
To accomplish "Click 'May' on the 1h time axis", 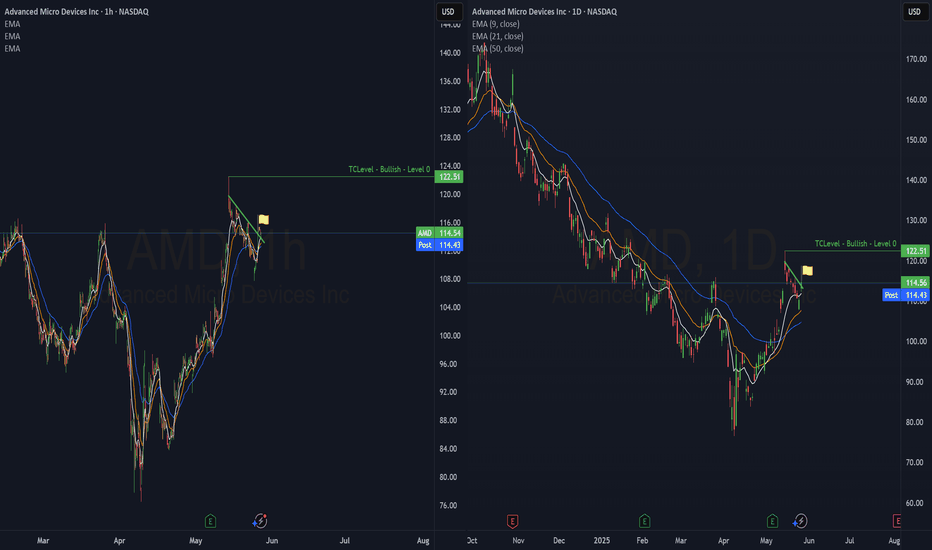I will [196, 540].
